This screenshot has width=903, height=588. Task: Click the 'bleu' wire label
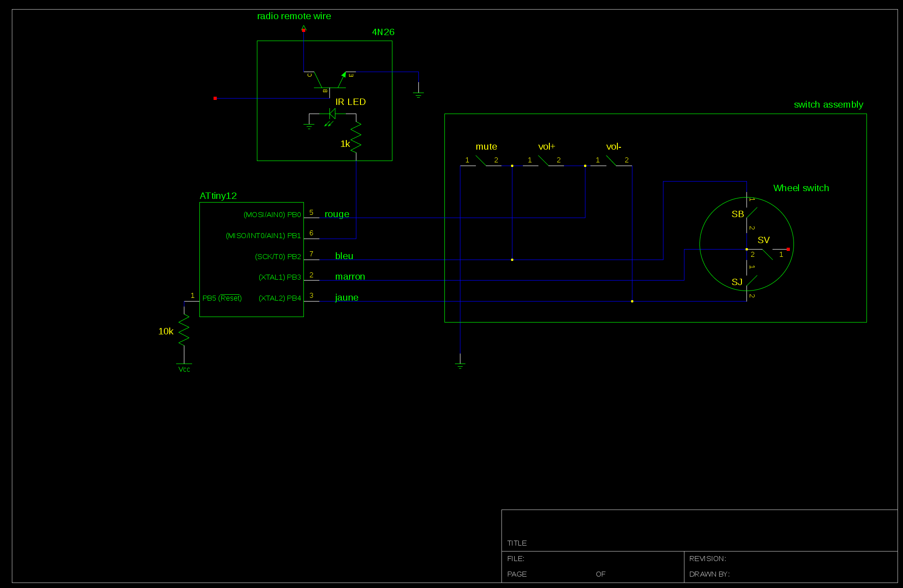pyautogui.click(x=344, y=256)
